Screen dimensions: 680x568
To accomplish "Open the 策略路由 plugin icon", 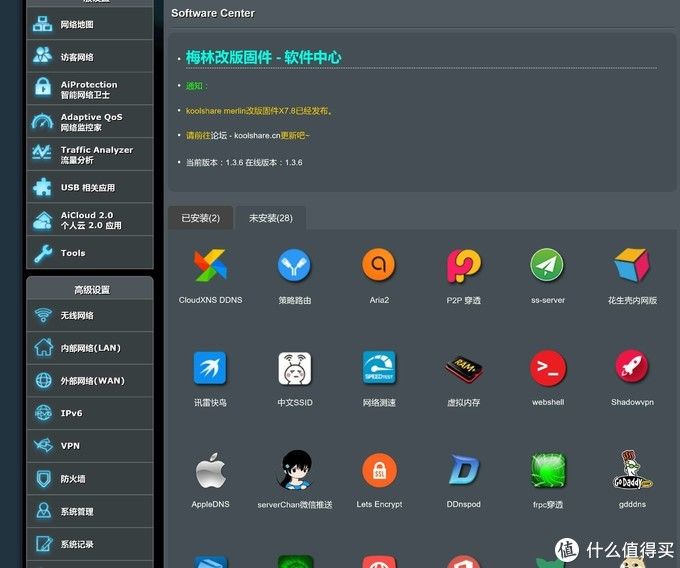I will point(294,265).
